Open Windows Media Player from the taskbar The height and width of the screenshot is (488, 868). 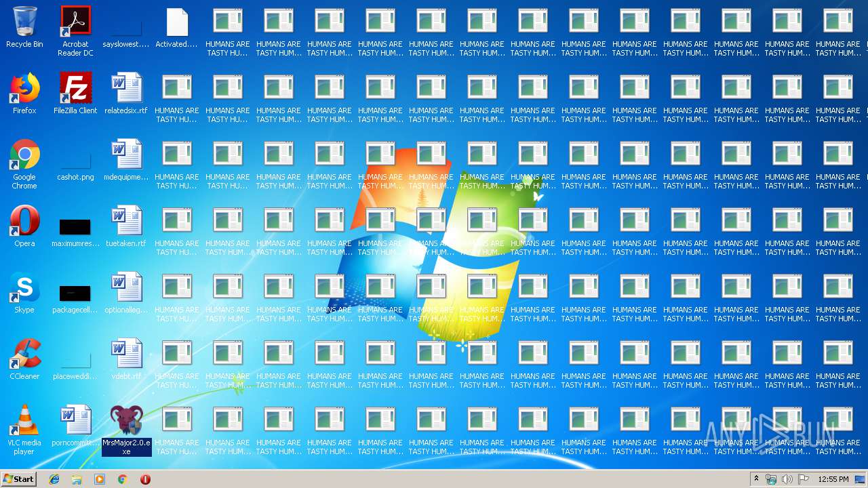100,479
